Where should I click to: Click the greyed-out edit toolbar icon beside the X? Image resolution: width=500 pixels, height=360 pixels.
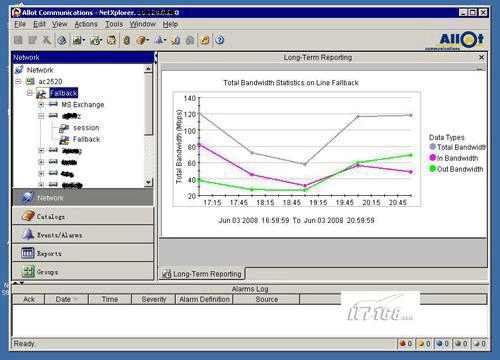tap(32, 40)
